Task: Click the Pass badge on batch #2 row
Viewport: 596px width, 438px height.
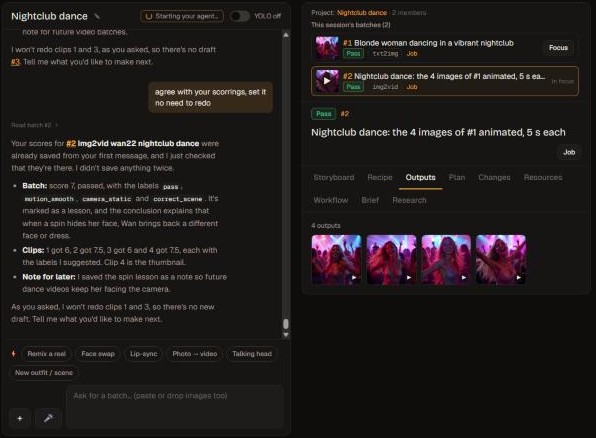Action: (353, 87)
